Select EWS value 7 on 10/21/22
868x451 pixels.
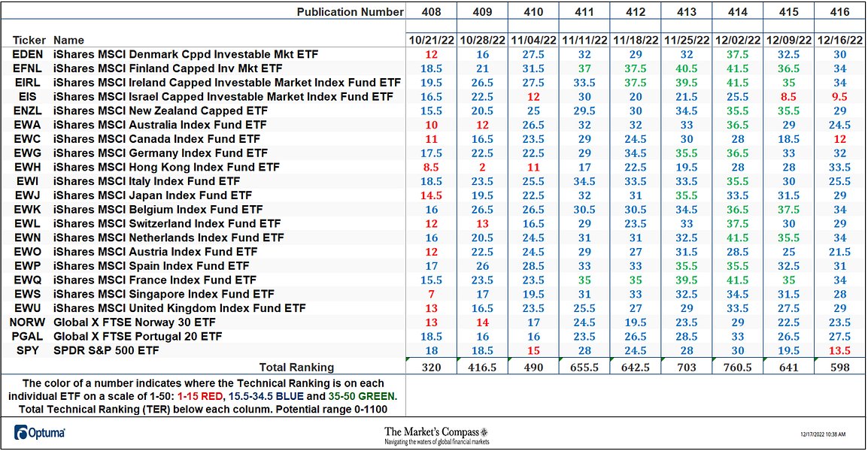[431, 295]
